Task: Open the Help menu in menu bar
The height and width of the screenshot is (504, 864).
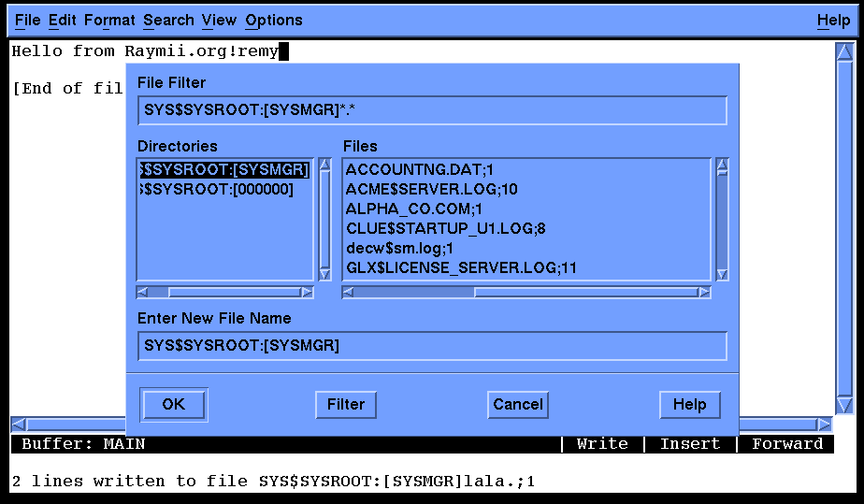Action: pyautogui.click(x=833, y=20)
